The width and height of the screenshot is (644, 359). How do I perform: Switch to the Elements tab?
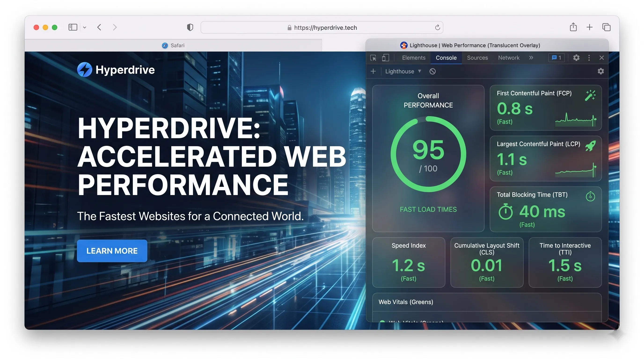point(414,58)
